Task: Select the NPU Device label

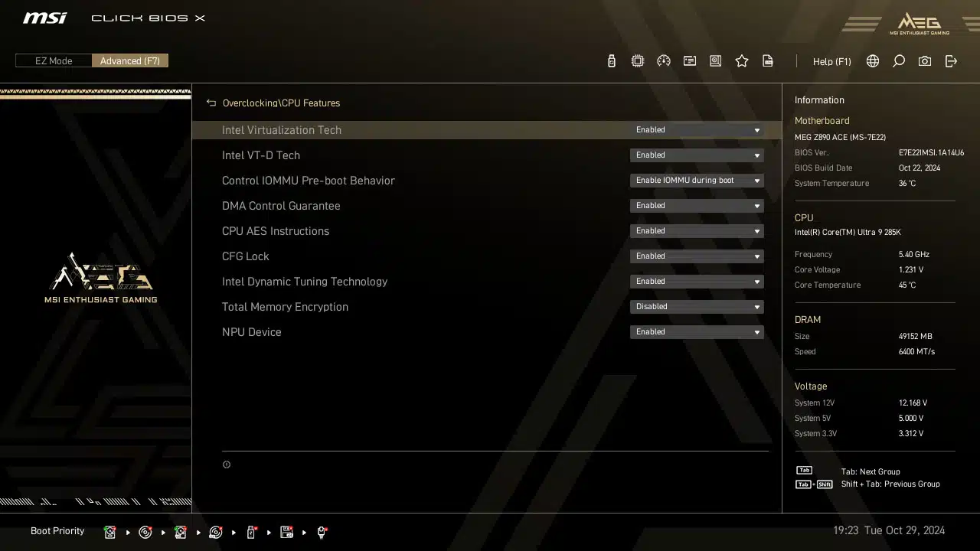Action: click(x=252, y=332)
